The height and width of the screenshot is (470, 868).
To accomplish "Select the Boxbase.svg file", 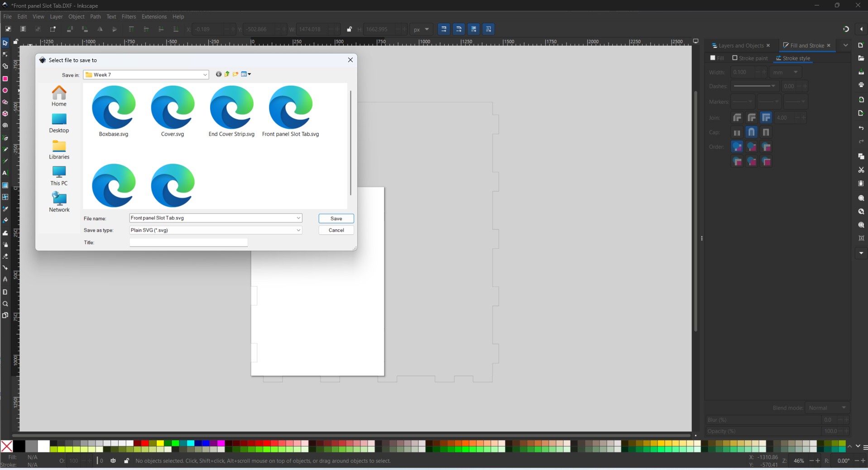I will coord(114,111).
